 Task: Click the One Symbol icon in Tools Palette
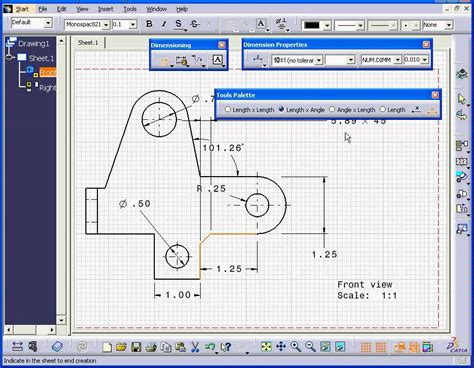[x=417, y=110]
